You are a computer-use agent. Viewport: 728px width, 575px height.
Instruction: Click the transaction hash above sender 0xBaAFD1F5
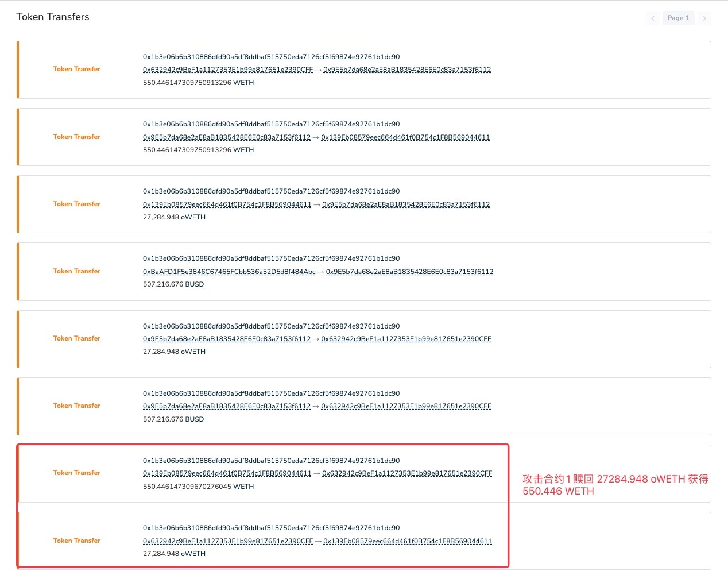[x=272, y=258]
